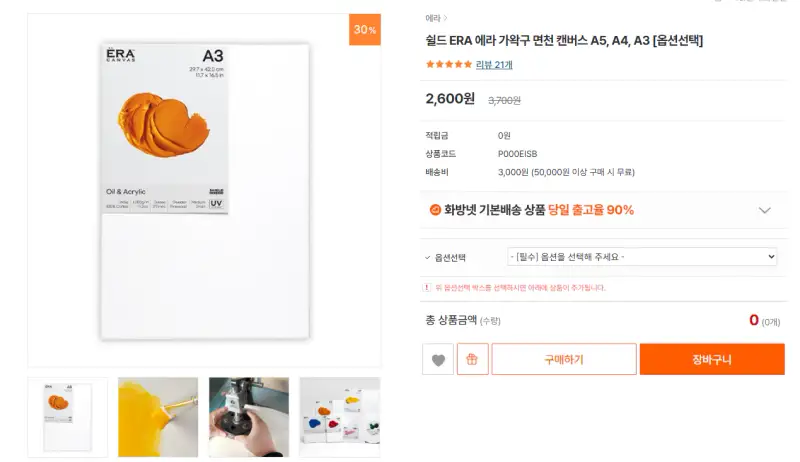Click the 30% discount badge

[x=365, y=30]
